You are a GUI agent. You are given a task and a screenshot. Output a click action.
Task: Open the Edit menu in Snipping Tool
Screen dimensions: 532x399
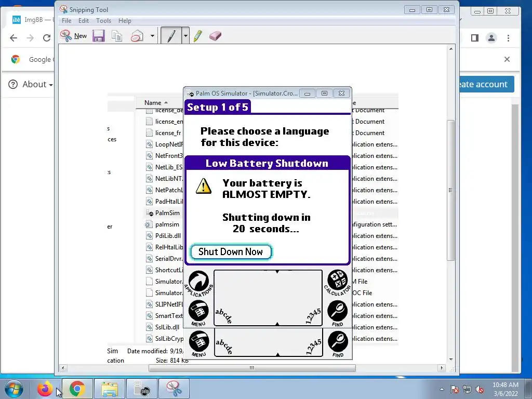tap(84, 21)
